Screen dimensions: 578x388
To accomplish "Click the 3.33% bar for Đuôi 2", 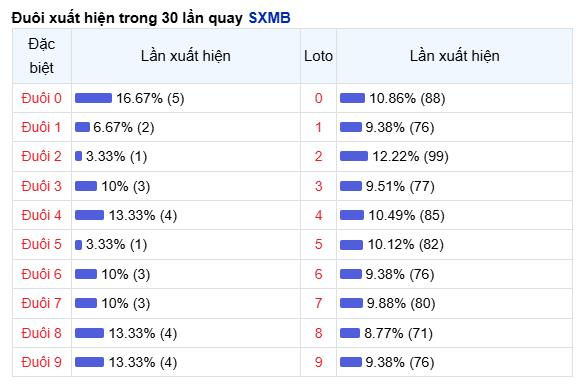I will coord(78,156).
